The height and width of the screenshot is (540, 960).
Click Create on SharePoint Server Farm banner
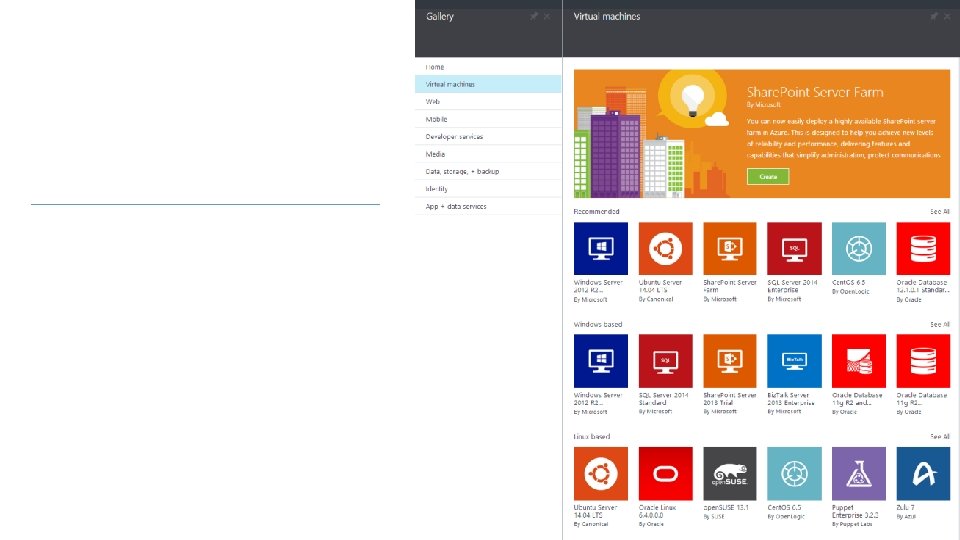pos(768,176)
